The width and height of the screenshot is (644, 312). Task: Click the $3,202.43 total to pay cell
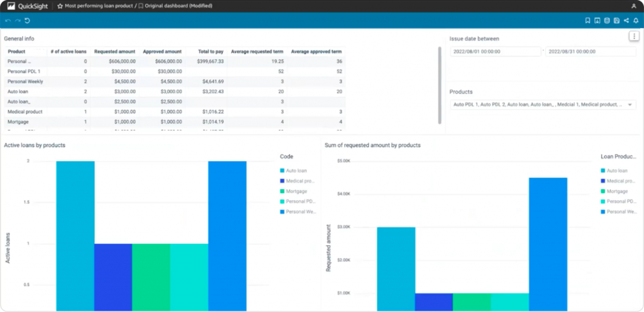(213, 92)
